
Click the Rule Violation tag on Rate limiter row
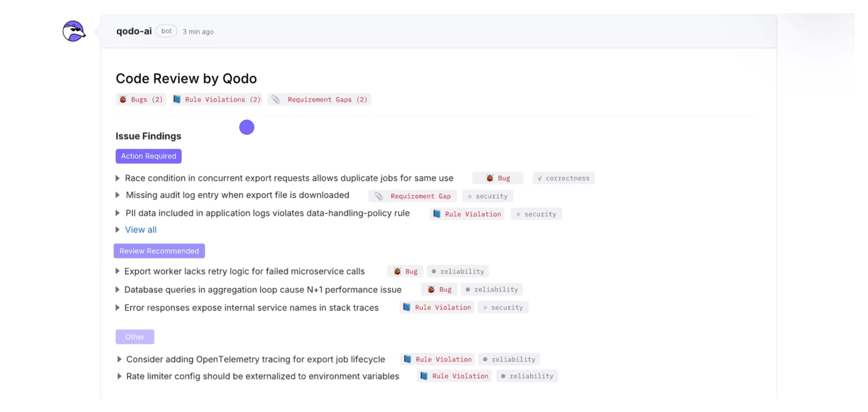454,376
